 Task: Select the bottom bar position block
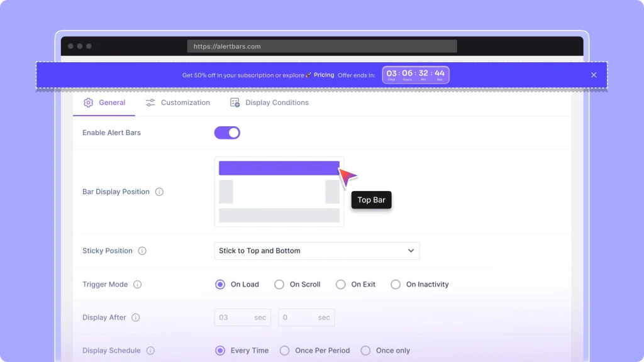(x=279, y=216)
